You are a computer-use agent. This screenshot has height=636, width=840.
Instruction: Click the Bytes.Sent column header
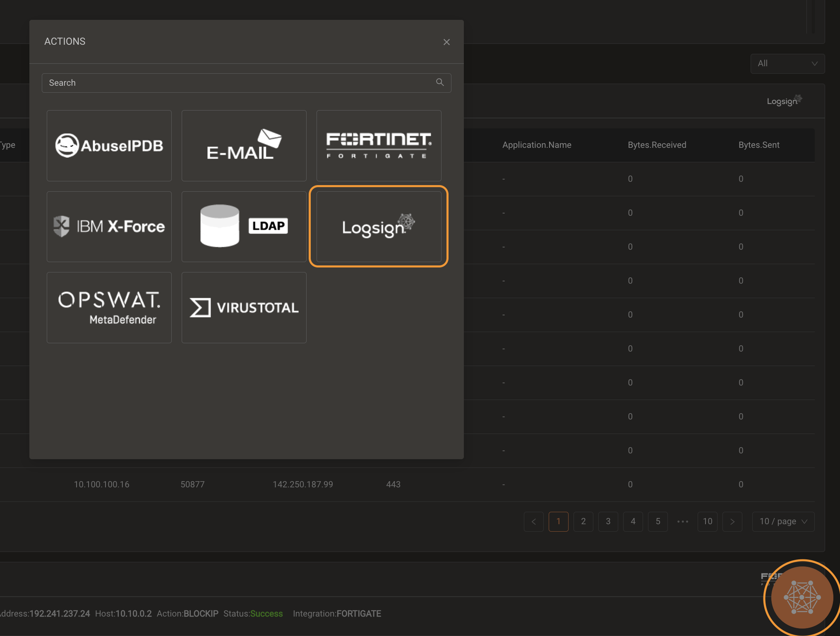pyautogui.click(x=759, y=145)
